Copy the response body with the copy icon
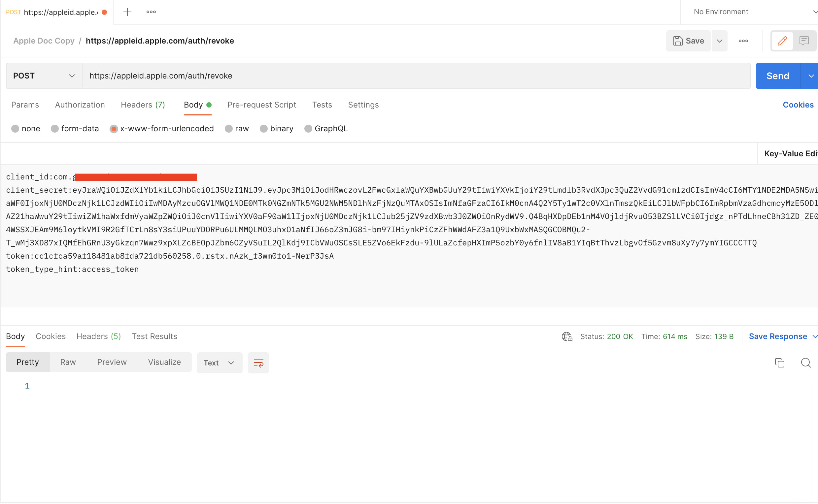Screen dimensions: 818x504 point(779,363)
